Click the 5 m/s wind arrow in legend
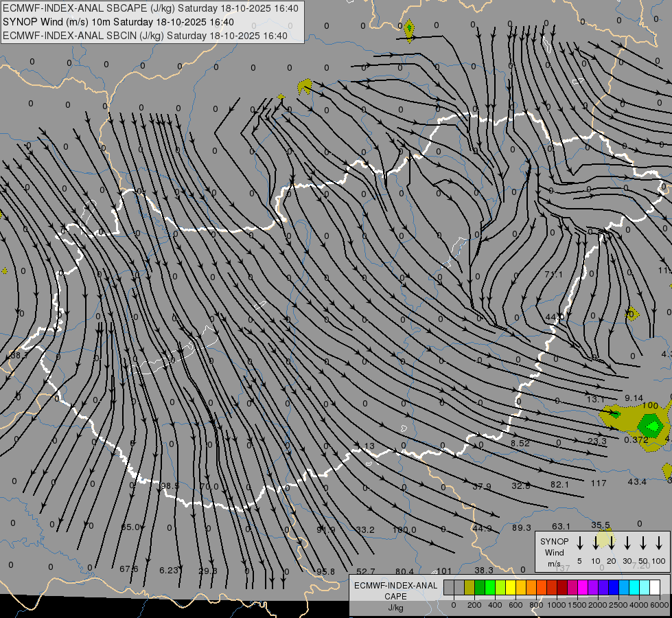672x618 pixels. pos(580,543)
